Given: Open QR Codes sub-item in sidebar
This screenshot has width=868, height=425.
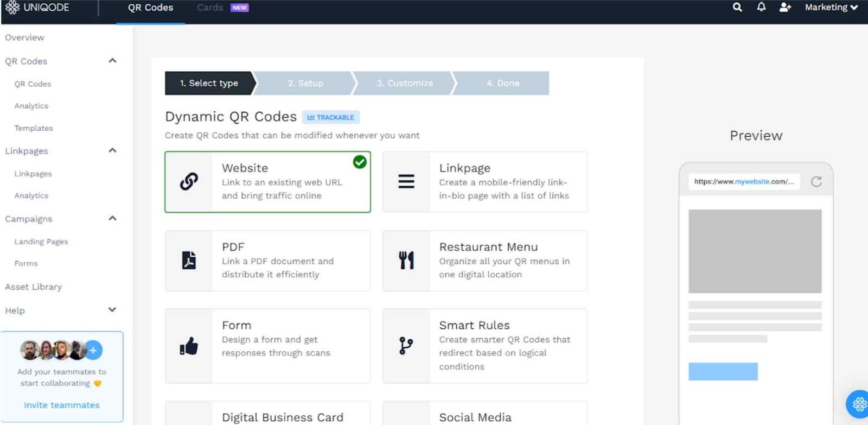Looking at the screenshot, I should [x=33, y=84].
